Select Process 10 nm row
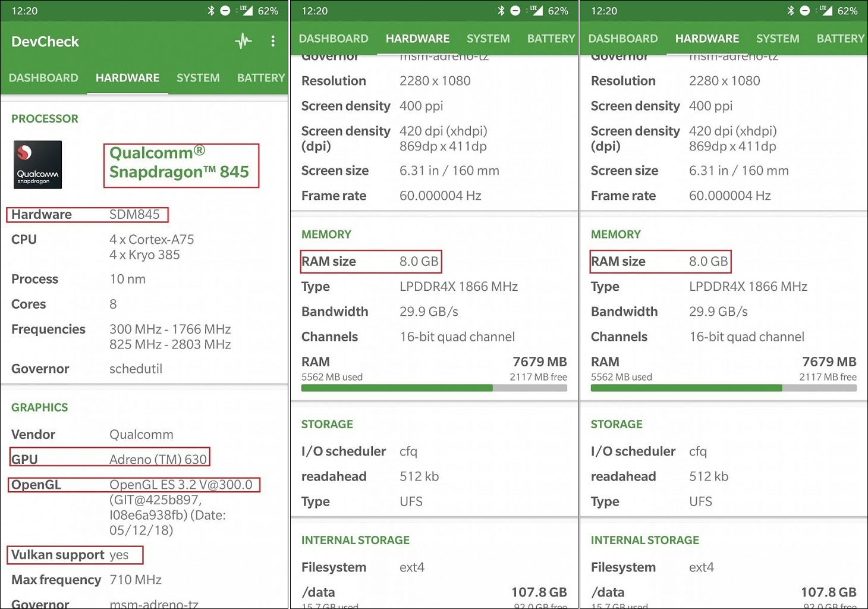Viewport: 868px width, 609px height. 78,279
